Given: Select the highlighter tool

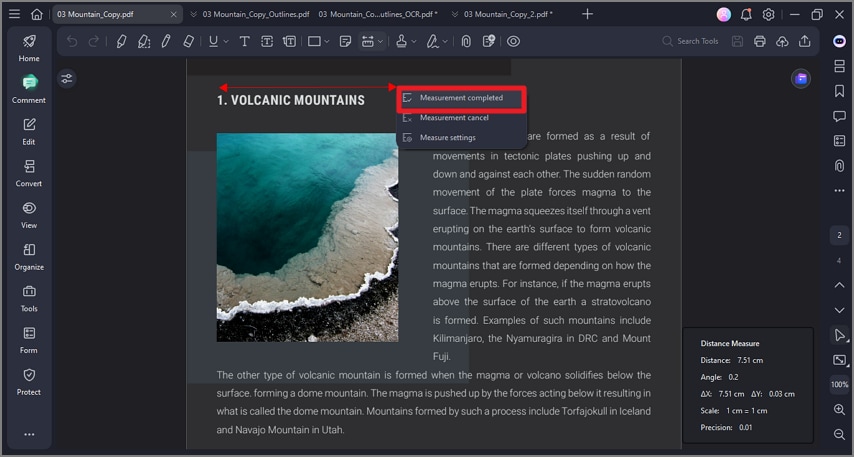Looking at the screenshot, I should click(x=121, y=41).
